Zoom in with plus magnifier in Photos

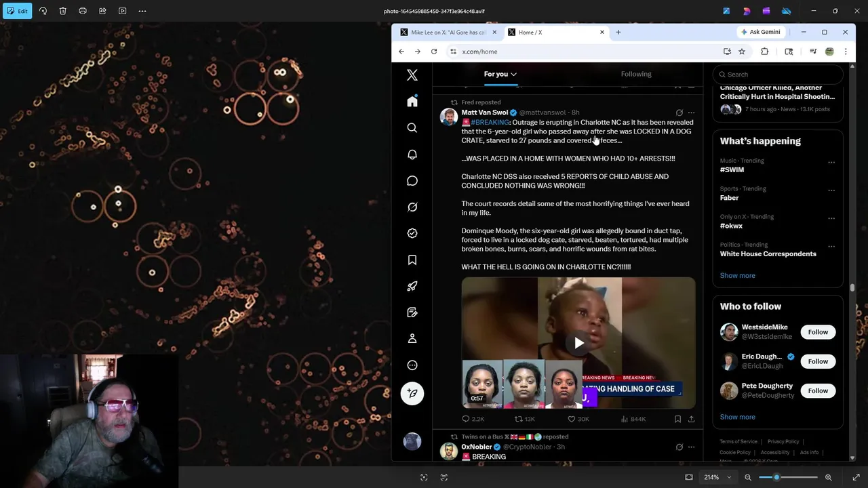pyautogui.click(x=828, y=477)
